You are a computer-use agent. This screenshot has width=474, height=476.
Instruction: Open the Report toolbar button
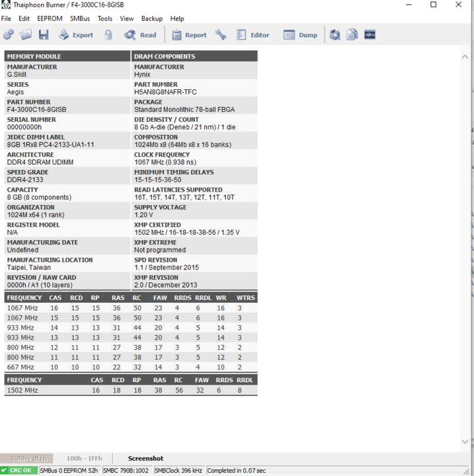[x=189, y=35]
